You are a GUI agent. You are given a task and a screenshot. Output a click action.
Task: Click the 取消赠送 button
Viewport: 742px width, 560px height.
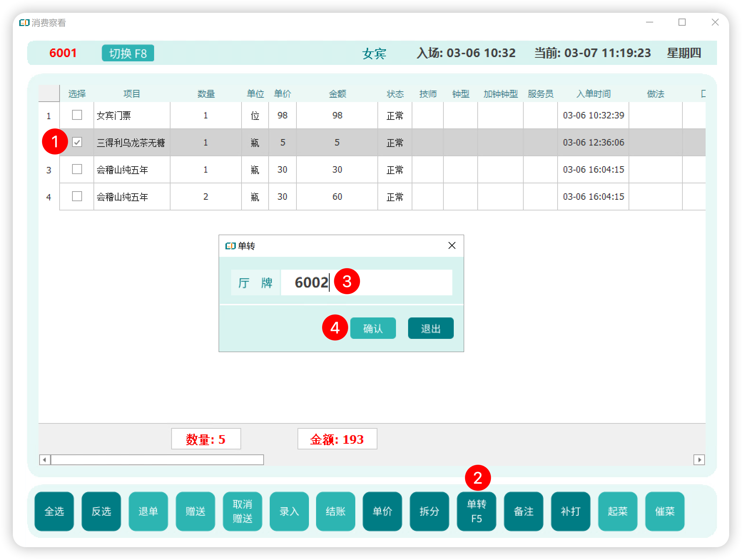(x=243, y=511)
